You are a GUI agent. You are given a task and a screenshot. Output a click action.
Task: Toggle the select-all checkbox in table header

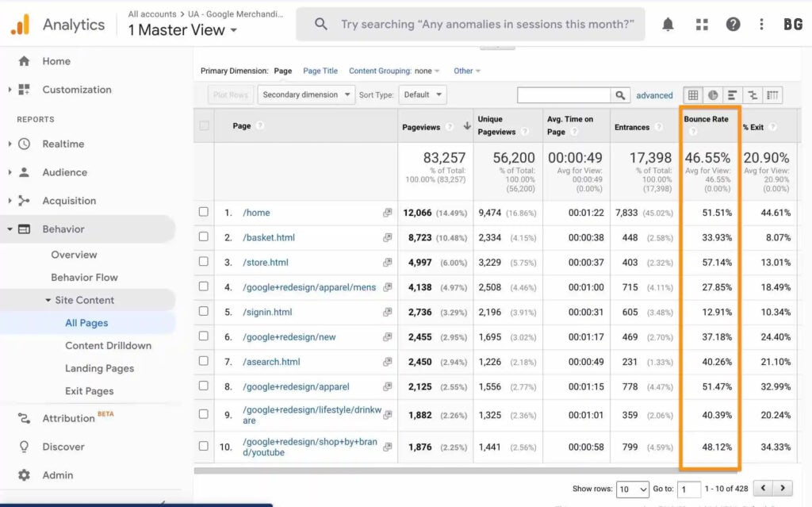point(204,125)
